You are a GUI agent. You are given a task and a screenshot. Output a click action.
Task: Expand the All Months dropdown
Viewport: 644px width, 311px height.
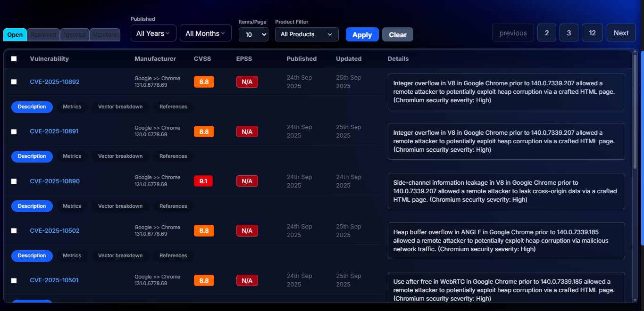[x=205, y=33]
